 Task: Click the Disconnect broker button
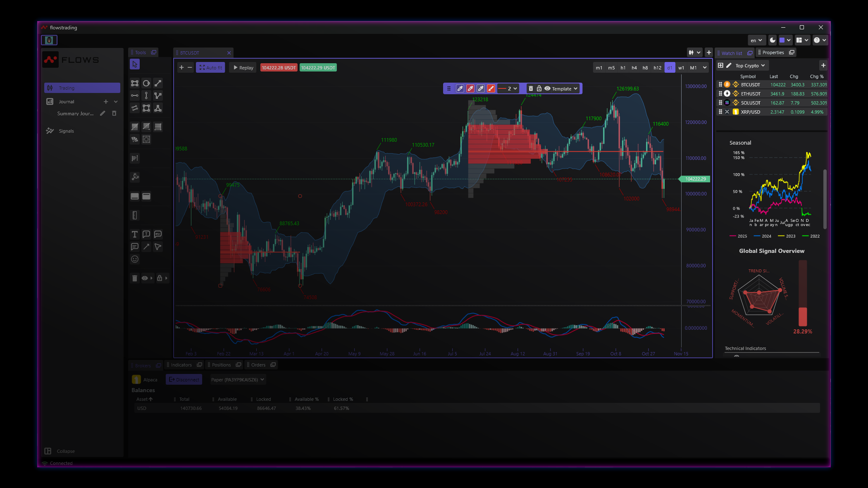pyautogui.click(x=184, y=379)
